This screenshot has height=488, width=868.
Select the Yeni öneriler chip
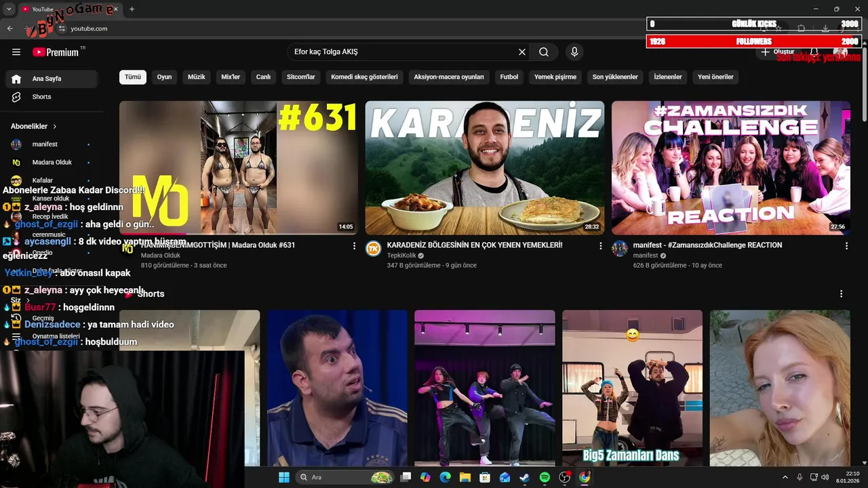[x=715, y=77]
